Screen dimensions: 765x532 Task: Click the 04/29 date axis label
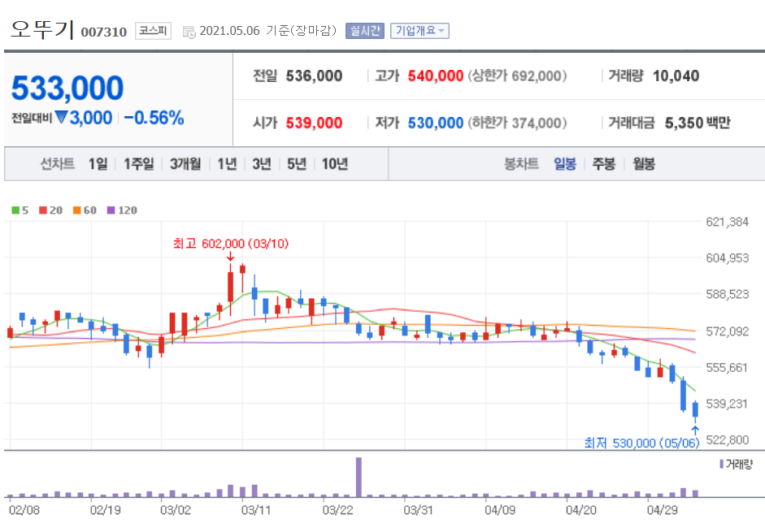click(x=662, y=510)
